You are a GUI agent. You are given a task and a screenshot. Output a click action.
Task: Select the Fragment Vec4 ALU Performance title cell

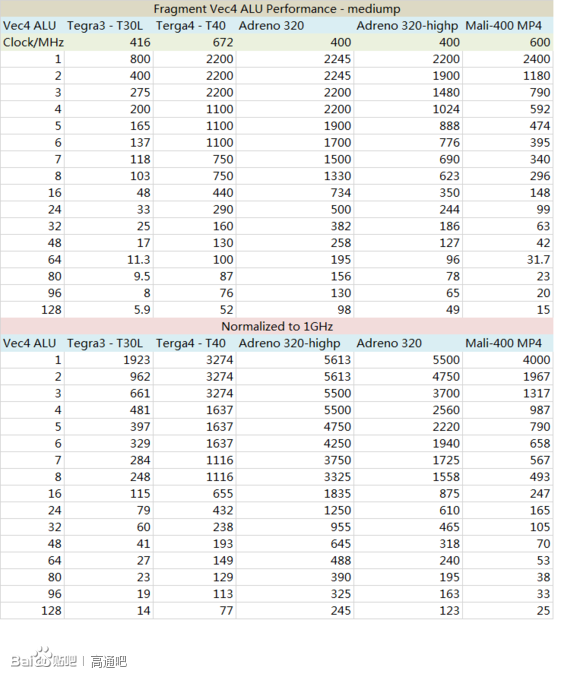pos(277,9)
